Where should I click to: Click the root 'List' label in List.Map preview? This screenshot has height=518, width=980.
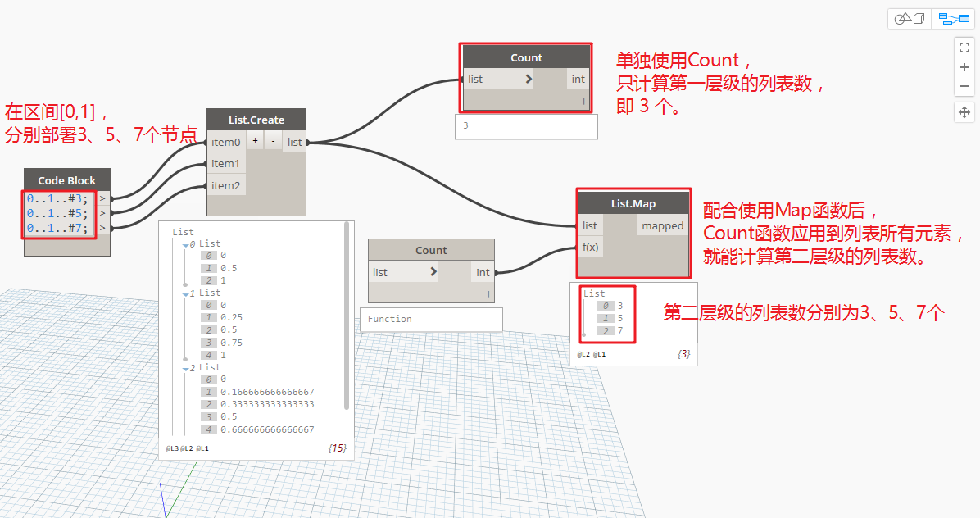pos(594,293)
